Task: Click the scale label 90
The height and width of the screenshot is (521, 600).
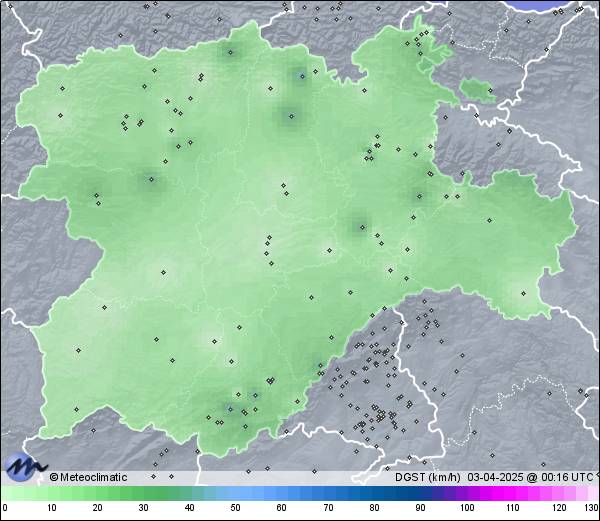Action: pos(421,508)
